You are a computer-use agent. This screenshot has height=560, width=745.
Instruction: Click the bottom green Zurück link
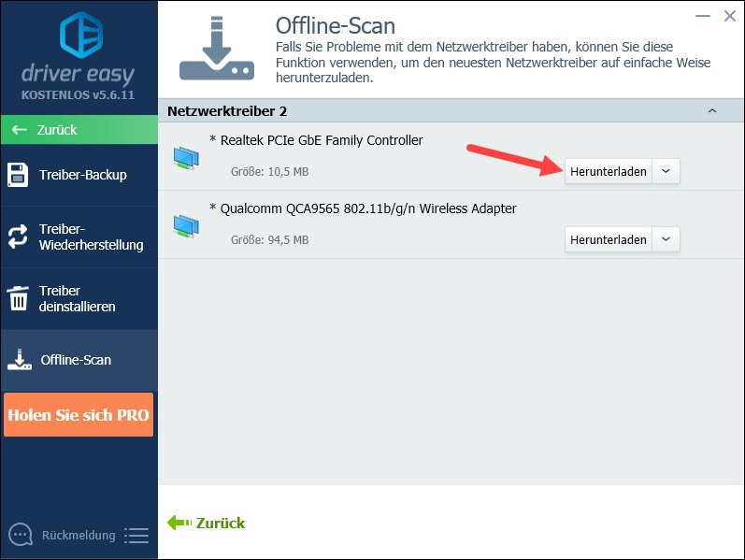(x=221, y=523)
